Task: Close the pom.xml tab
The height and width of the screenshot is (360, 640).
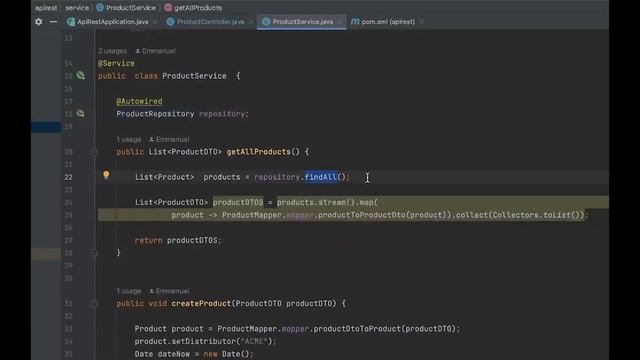Action: pos(422,22)
